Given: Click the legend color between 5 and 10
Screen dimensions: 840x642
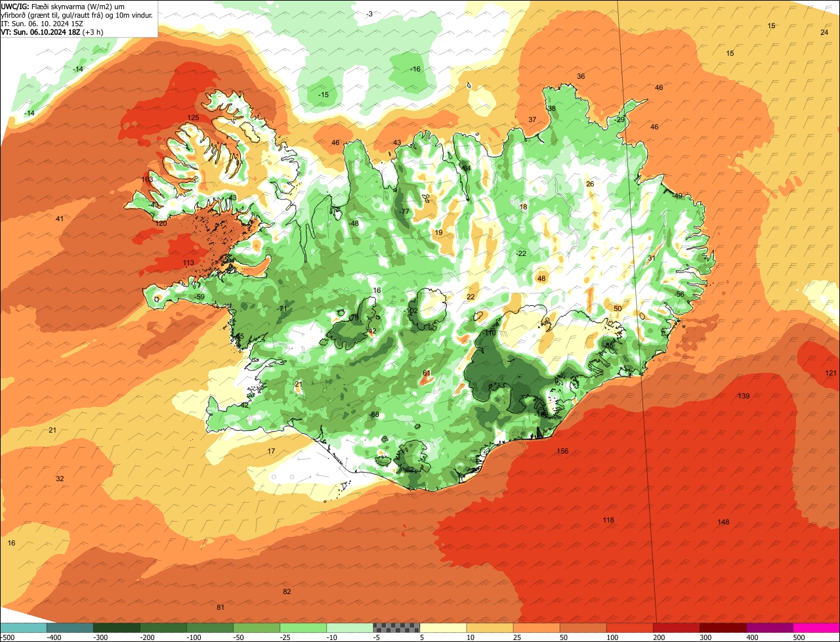Looking at the screenshot, I should 443,628.
